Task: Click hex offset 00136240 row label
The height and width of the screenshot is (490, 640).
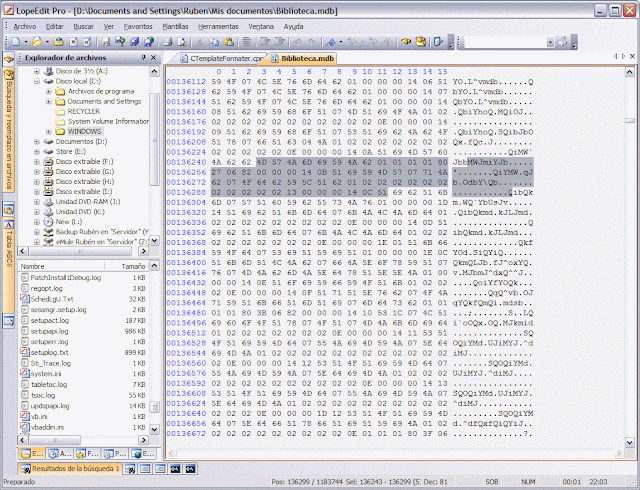Action: [186, 162]
